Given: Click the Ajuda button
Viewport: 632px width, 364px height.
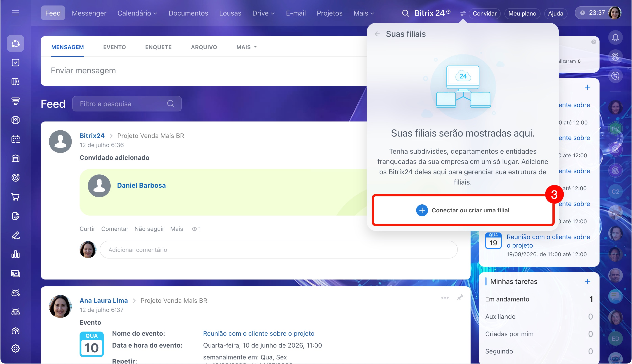Looking at the screenshot, I should pos(556,13).
